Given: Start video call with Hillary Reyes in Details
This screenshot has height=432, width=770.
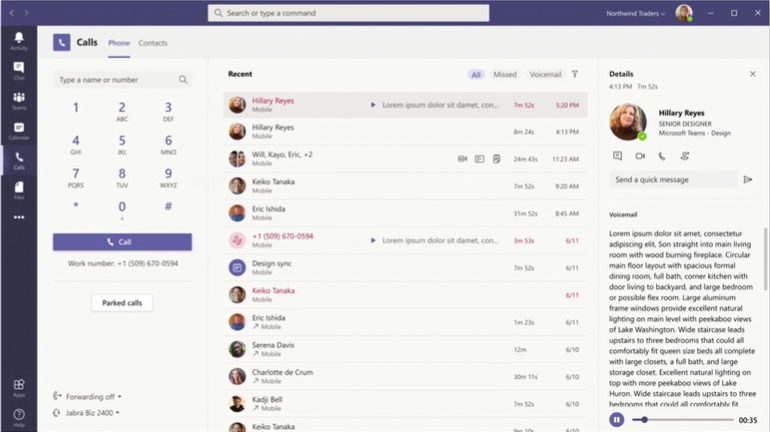Looking at the screenshot, I should tap(640, 156).
